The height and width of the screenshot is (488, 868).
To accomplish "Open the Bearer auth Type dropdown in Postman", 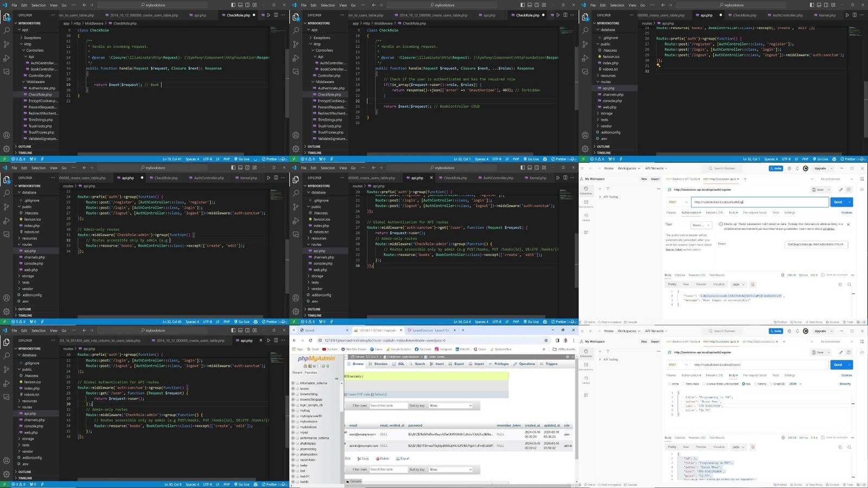I will coord(700,225).
